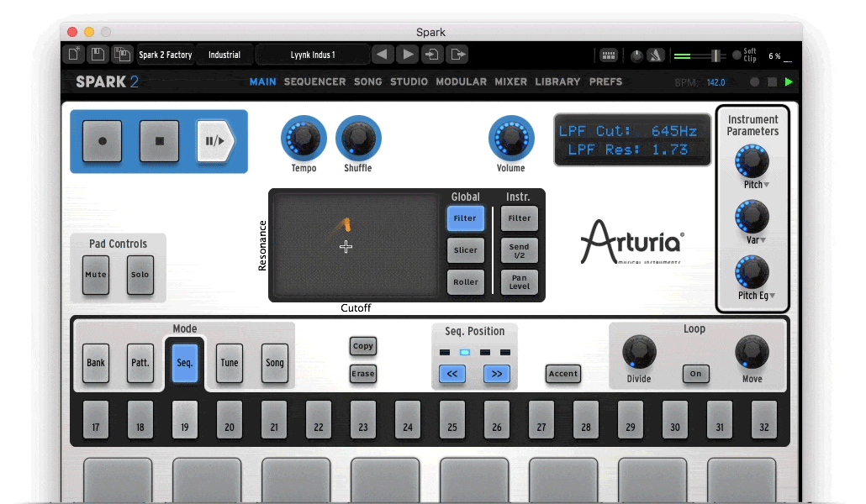Click the Shuffle knob
This screenshot has width=866, height=504.
(358, 138)
